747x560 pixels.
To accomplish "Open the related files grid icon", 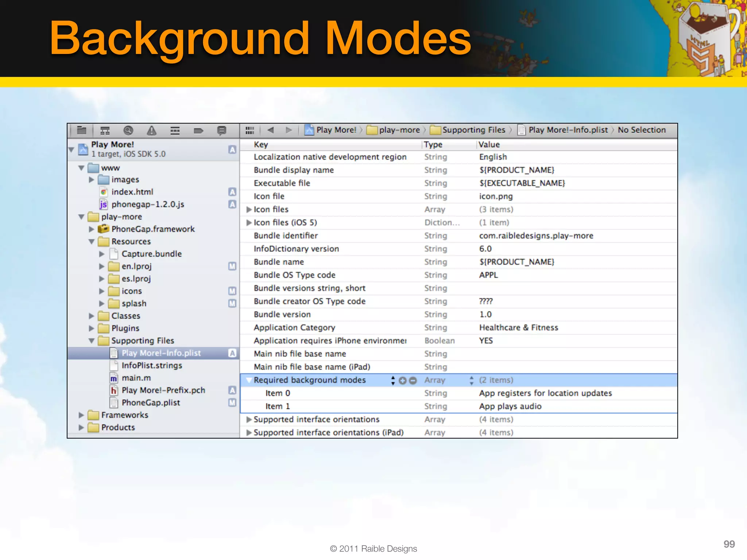I will tap(250, 130).
